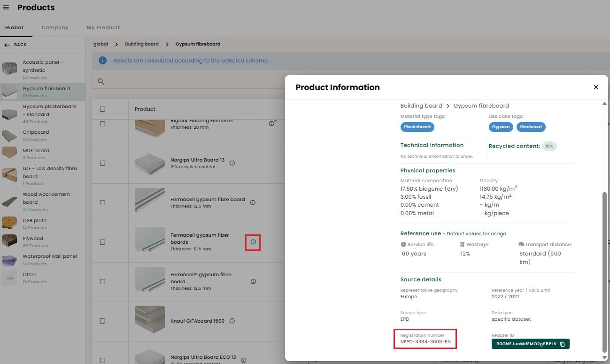Open info for Norgips Ultra Board ECO 13
This screenshot has width=610, height=364.
243,360
